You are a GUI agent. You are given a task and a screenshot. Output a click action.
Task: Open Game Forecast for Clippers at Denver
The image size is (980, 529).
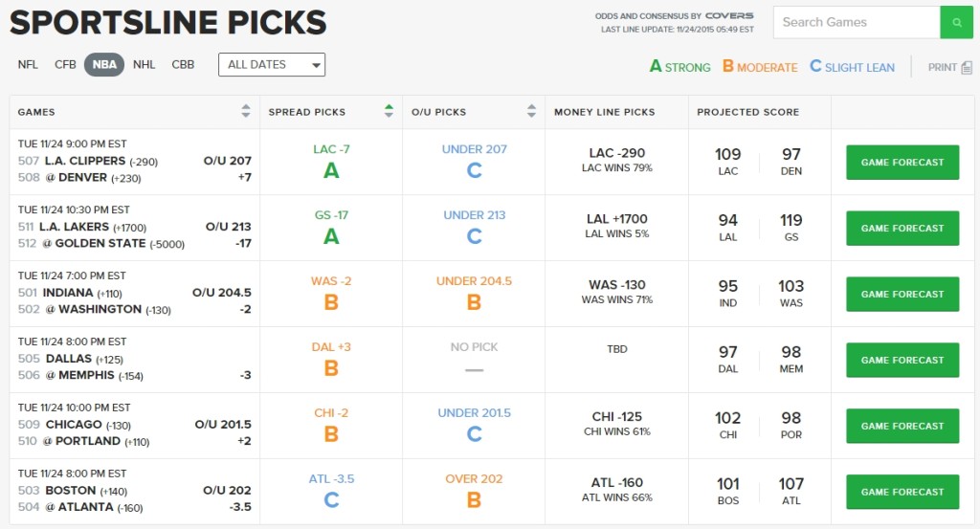(x=902, y=163)
